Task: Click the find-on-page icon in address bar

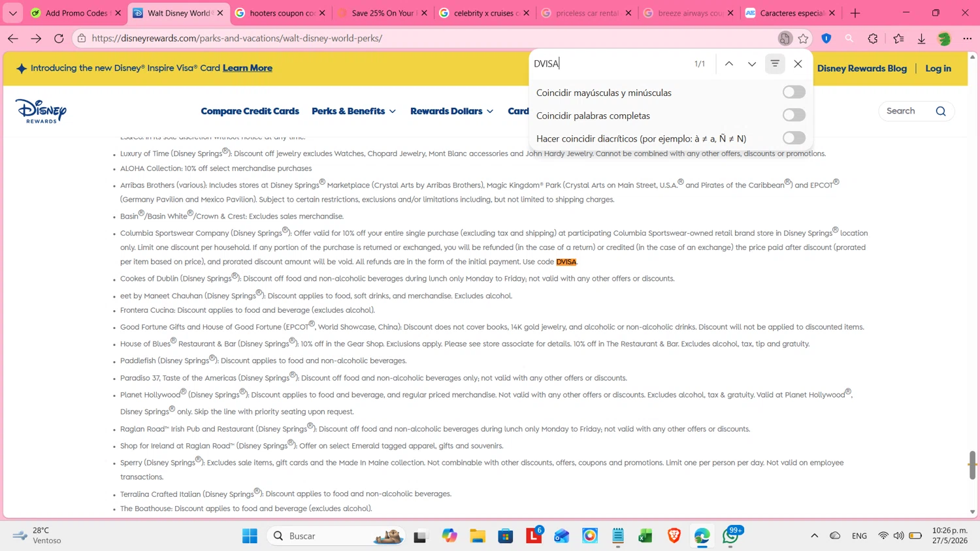Action: coord(785,39)
